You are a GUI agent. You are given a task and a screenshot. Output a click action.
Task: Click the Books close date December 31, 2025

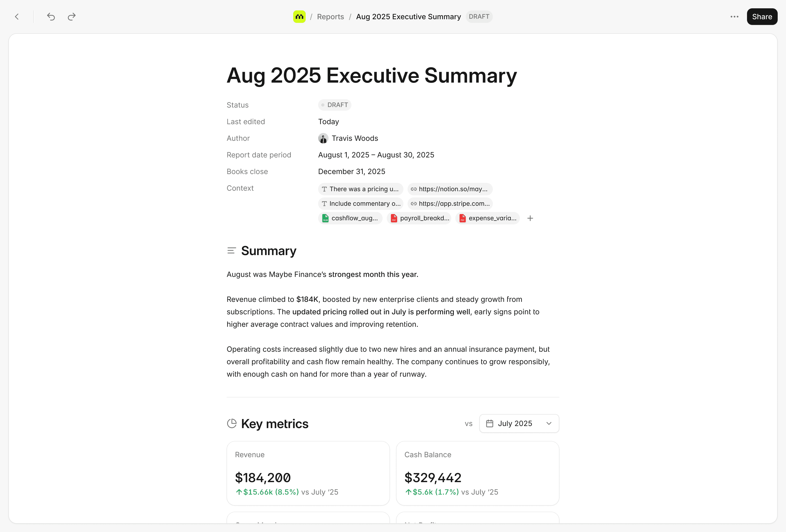click(x=351, y=172)
